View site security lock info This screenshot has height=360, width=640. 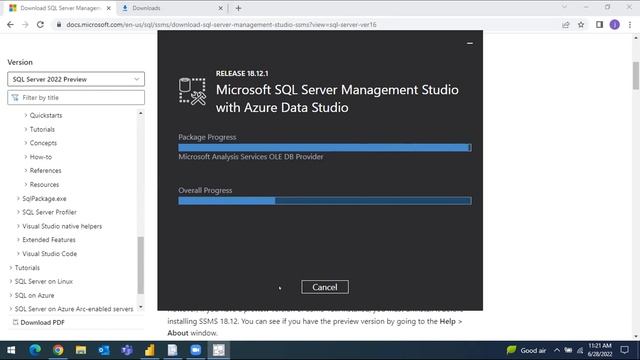(59, 24)
